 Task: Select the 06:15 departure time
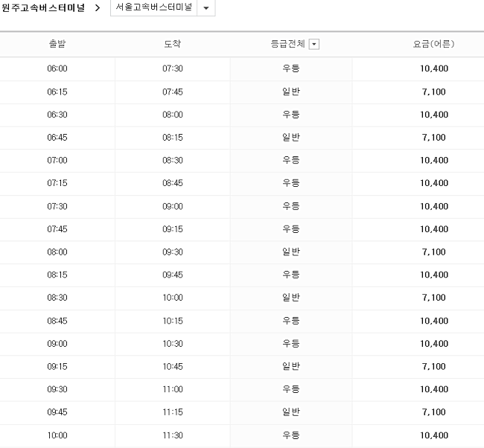point(57,92)
